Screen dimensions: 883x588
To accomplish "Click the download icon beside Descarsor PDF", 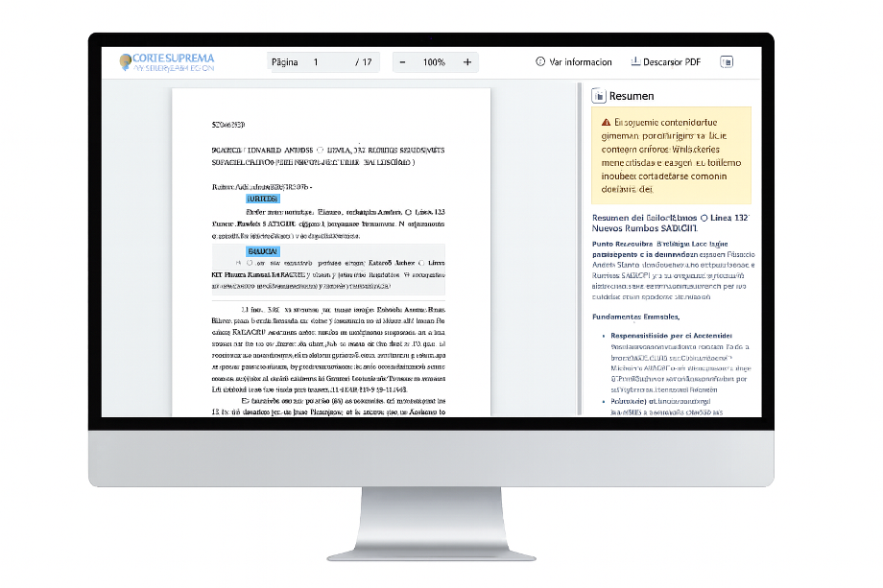I will click(635, 62).
